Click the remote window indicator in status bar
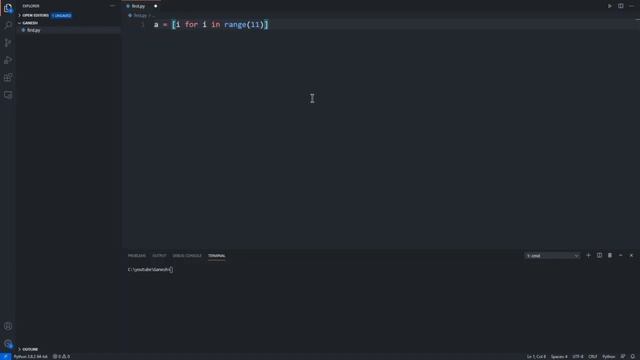Screen dimensions: 640x360 (5, 357)
